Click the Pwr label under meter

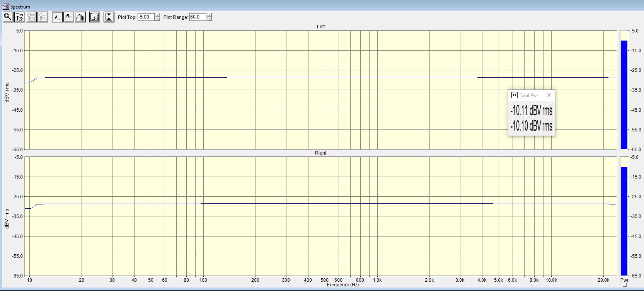(x=625, y=280)
